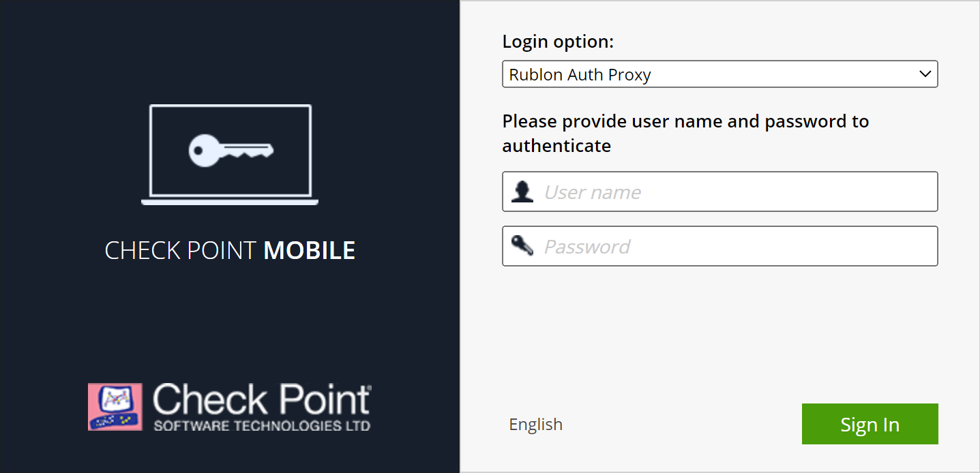Screen dimensions: 980x473
Task: Click the laptop base bar under the screen
Action: tap(230, 202)
